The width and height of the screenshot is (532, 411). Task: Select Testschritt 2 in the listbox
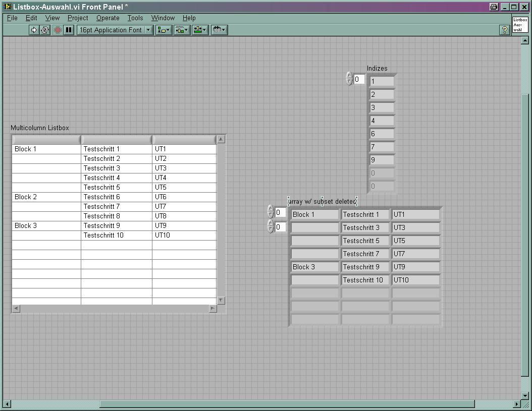coord(117,158)
